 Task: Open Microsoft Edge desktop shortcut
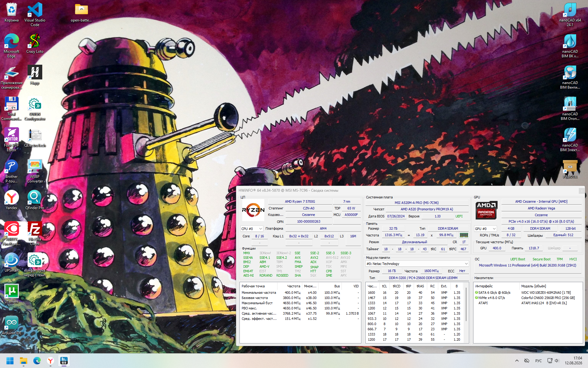(12, 45)
